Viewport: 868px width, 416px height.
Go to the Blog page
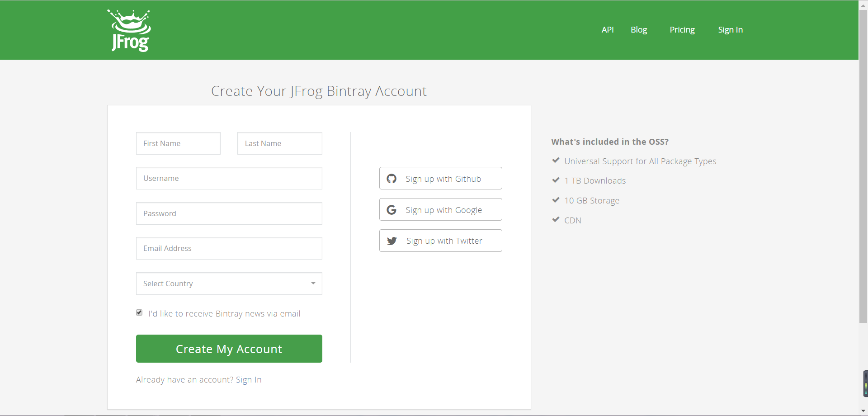click(x=639, y=30)
